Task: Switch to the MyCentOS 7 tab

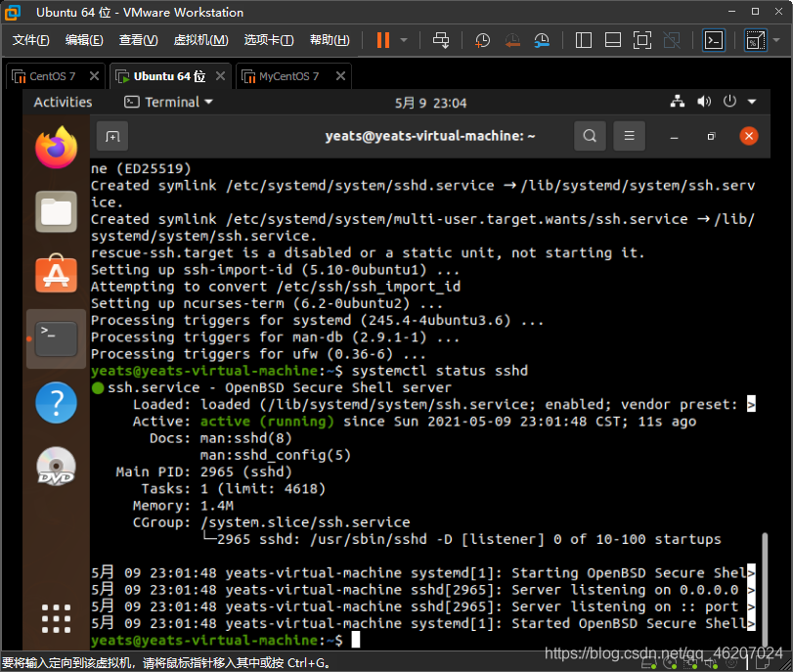Action: pyautogui.click(x=288, y=76)
